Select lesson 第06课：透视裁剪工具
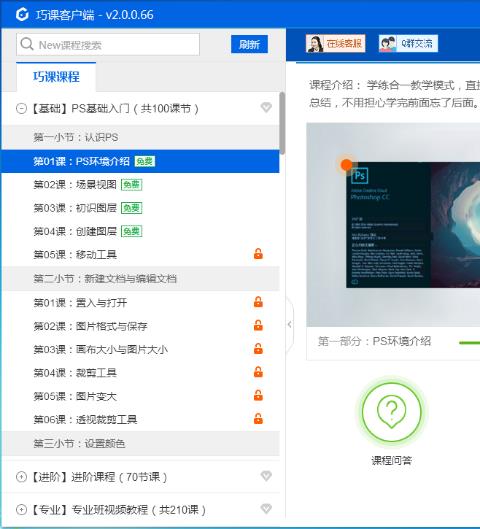Image resolution: width=480 pixels, height=529 pixels. (x=140, y=419)
